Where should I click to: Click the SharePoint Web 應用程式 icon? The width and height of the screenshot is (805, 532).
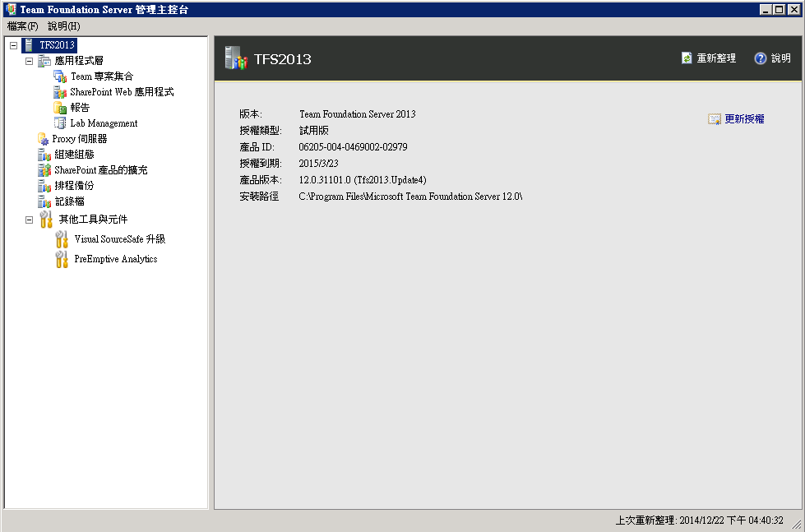coord(60,92)
